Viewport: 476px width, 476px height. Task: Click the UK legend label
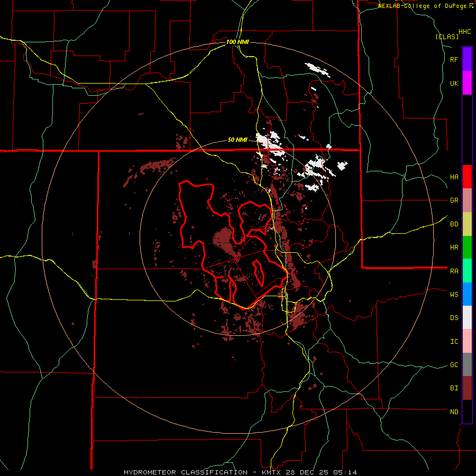coord(454,83)
